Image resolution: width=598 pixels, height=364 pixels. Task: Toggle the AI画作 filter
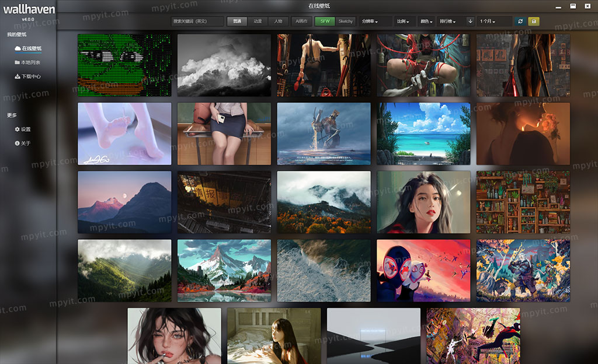(301, 22)
